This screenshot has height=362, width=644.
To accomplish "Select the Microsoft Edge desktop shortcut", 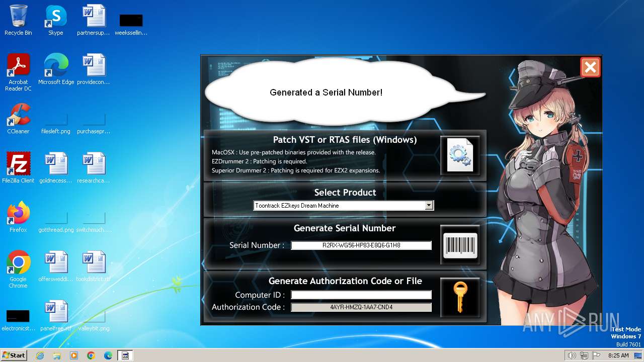I will click(x=56, y=69).
